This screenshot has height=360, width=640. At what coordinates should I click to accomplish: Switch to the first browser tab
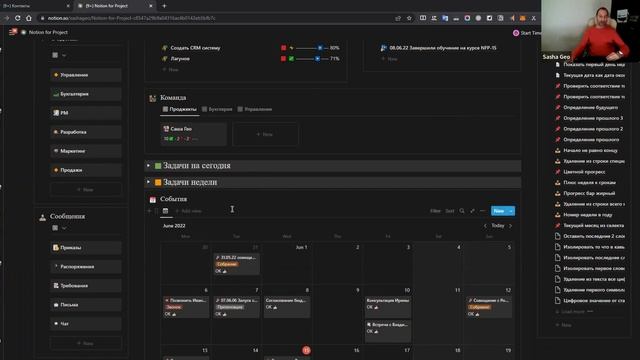pyautogui.click(x=36, y=6)
